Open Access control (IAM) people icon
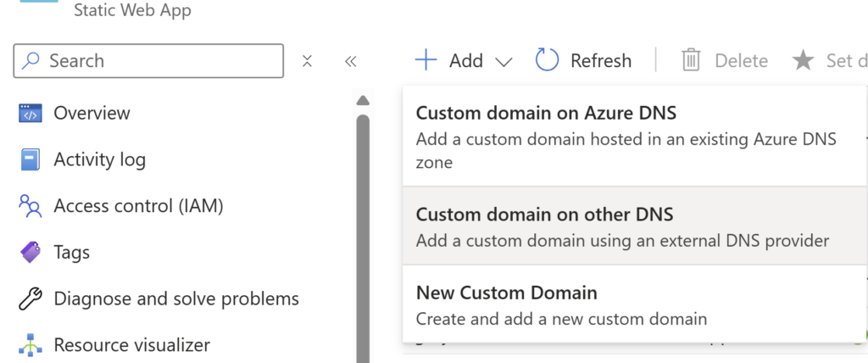The height and width of the screenshot is (363, 868). [x=30, y=206]
